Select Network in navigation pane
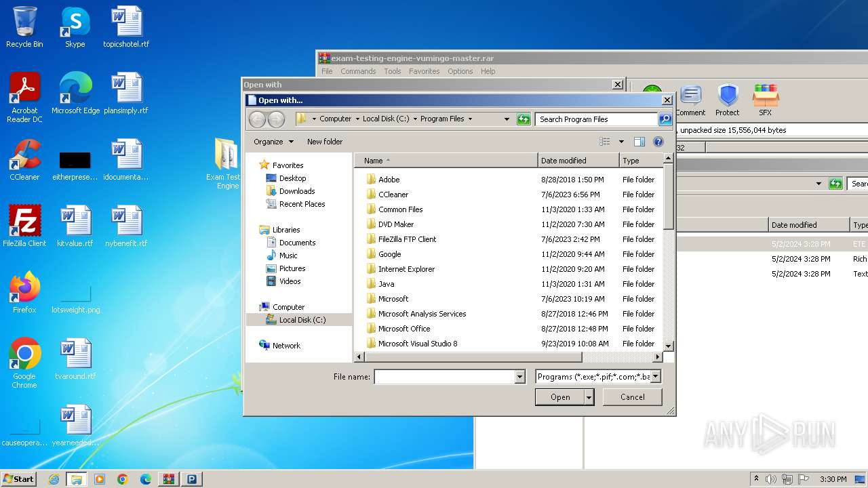 point(285,346)
